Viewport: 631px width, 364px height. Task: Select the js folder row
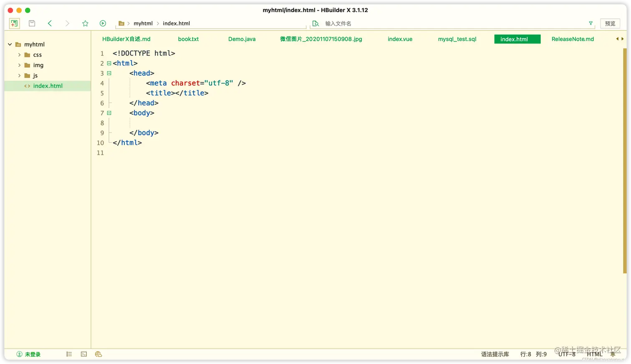(x=48, y=75)
